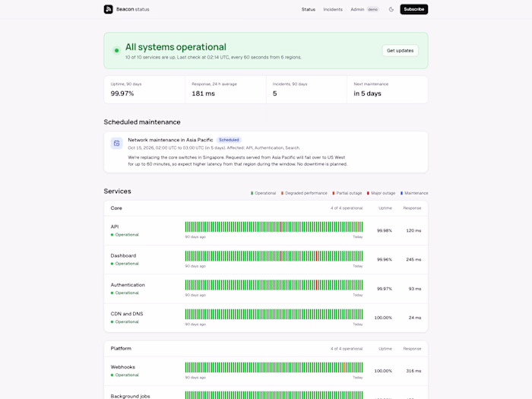The height and width of the screenshot is (399, 532).
Task: Click the Platform group header
Action: [x=266, y=348]
